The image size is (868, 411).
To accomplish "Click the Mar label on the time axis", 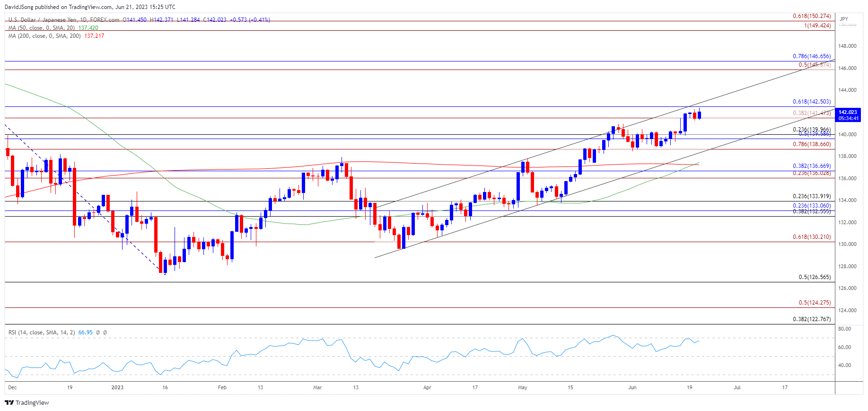I will pos(317,387).
